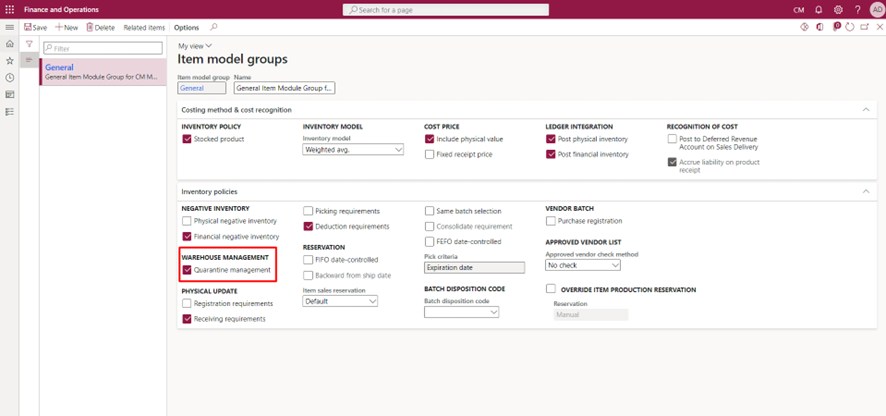Collapse the Inventory policies section

(866, 192)
